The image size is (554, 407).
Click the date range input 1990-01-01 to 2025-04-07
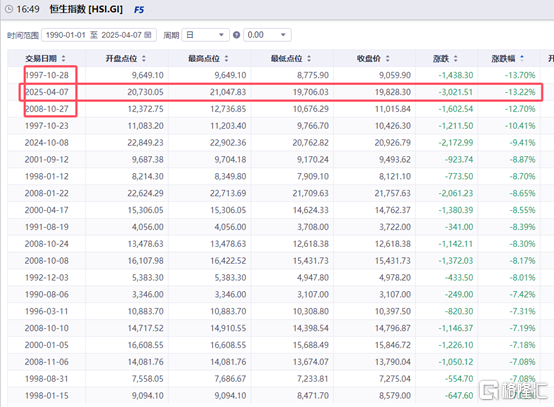[99, 35]
